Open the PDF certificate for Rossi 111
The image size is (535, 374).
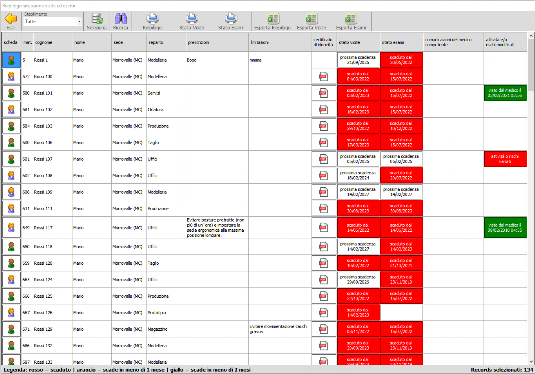click(x=323, y=208)
